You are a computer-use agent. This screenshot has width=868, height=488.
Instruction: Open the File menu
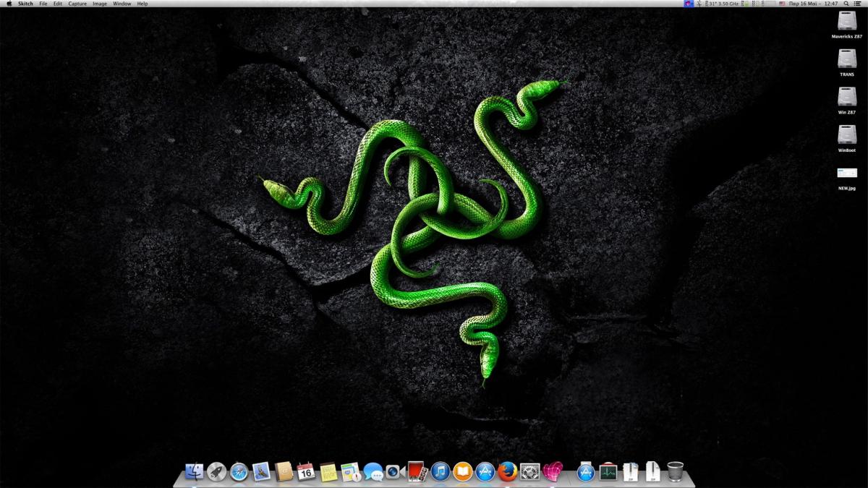point(43,4)
